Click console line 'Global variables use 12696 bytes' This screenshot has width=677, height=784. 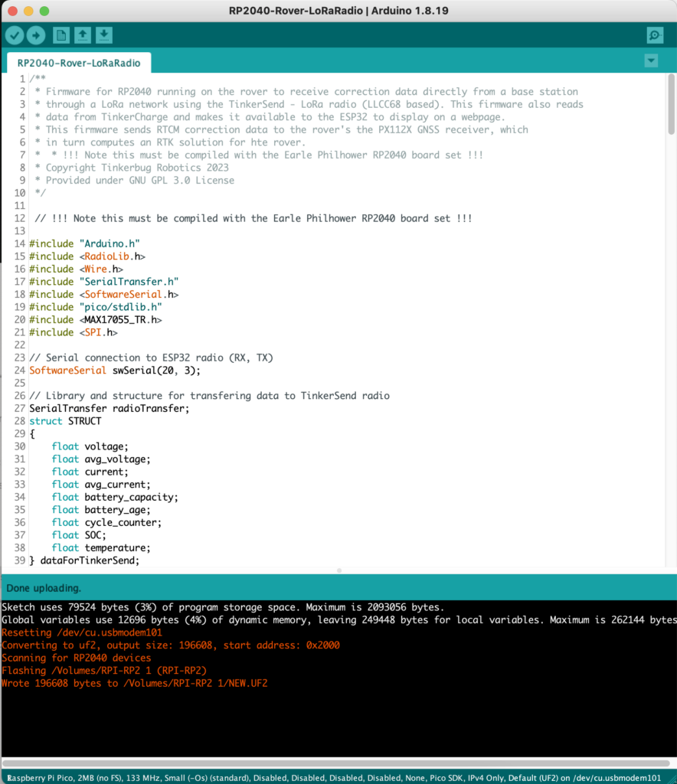339,620
